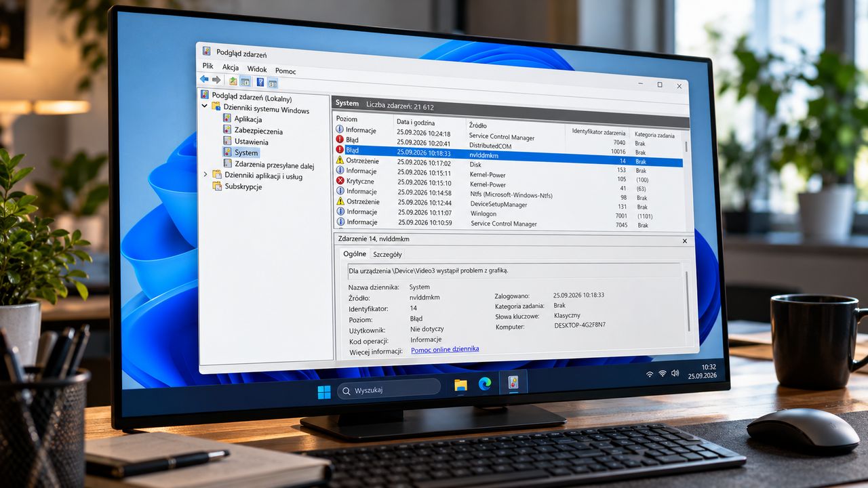Select the Aplikacja log in the tree
This screenshot has height=488, width=868.
242,119
